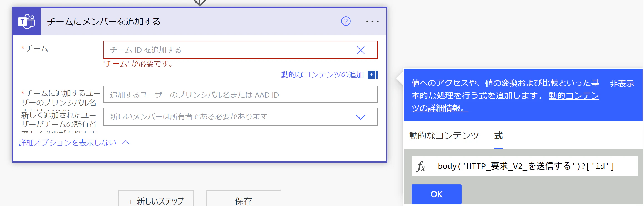This screenshot has width=644, height=206.
Task: Click 動的なコンテンツの追加 link
Action: click(x=322, y=75)
